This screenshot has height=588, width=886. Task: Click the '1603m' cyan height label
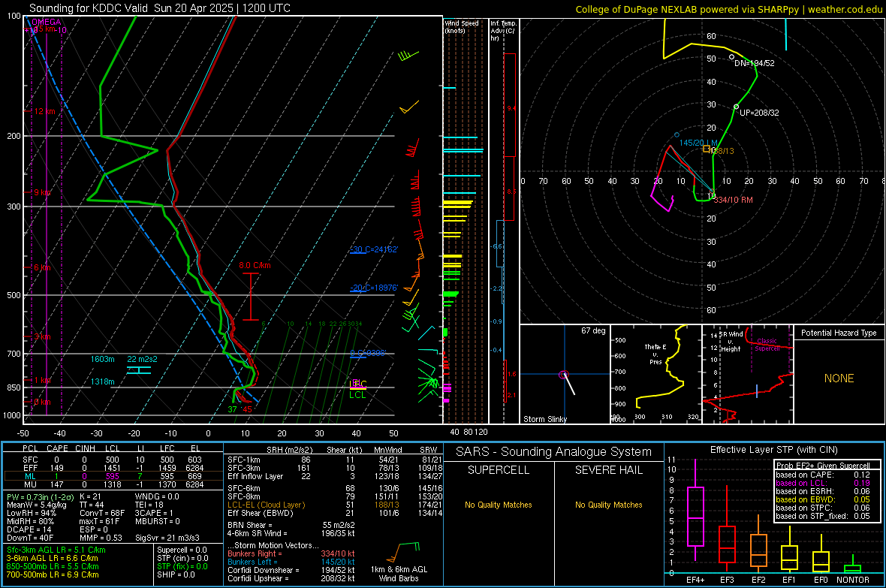(103, 359)
